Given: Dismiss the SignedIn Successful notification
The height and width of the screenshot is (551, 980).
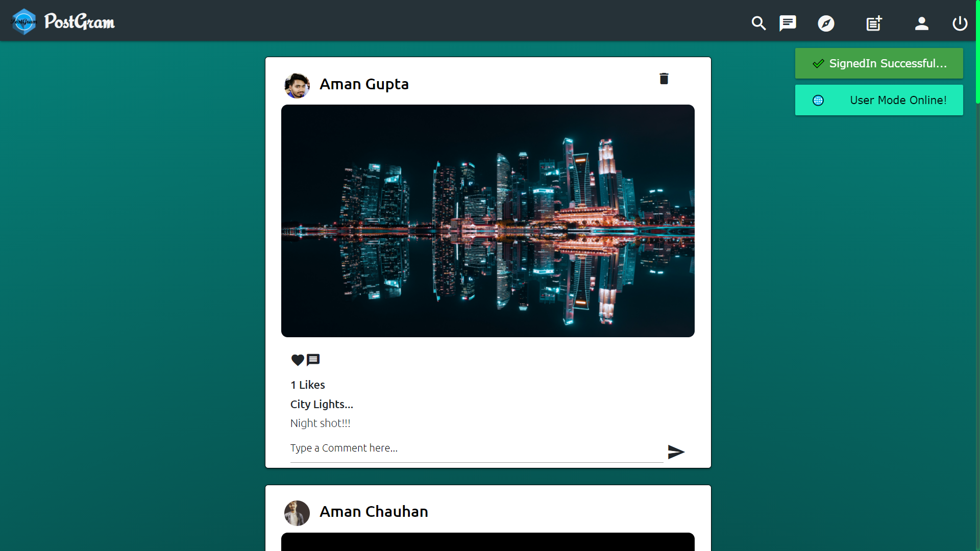Looking at the screenshot, I should 879,63.
